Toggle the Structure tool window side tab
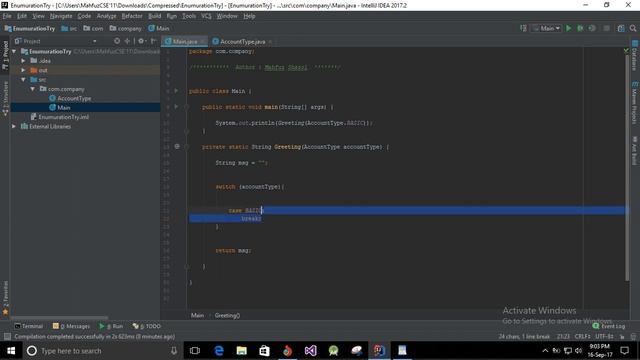Screen dimensions: 640x360 pyautogui.click(x=5, y=99)
